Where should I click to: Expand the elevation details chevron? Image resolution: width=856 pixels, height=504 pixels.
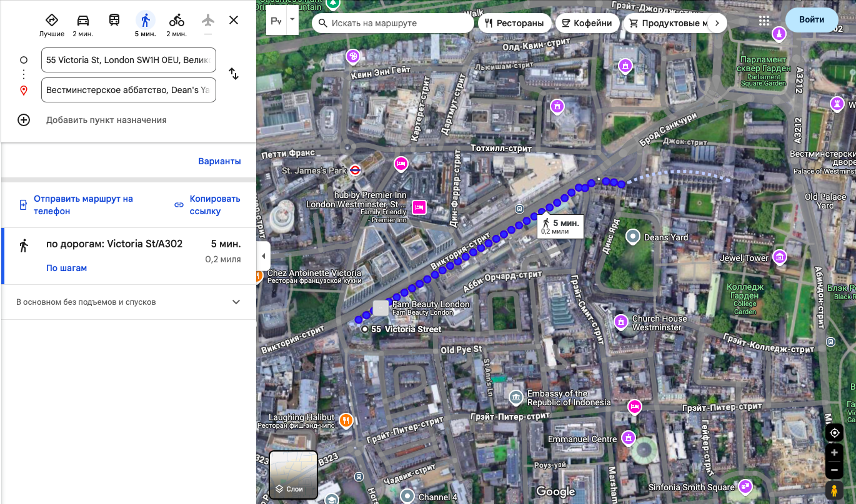[x=236, y=302]
